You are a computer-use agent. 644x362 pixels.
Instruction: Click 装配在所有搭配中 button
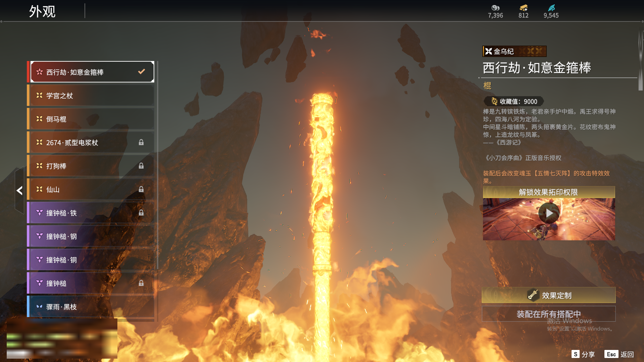coord(549,314)
